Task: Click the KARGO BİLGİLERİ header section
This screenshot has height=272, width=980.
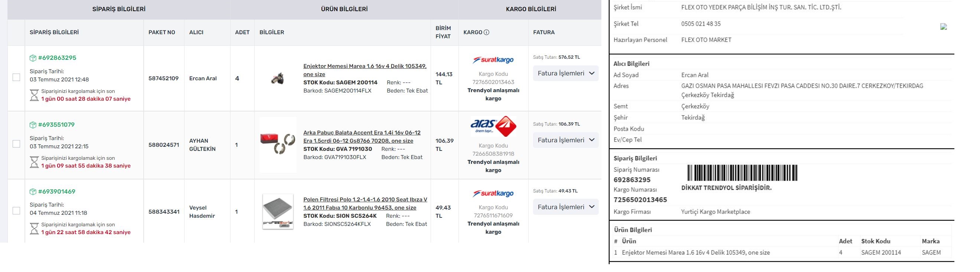Action: [531, 9]
